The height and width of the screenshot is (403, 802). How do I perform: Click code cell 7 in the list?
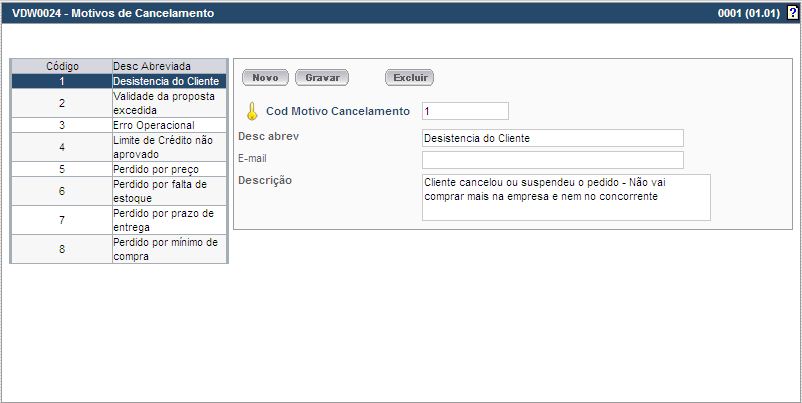62,220
